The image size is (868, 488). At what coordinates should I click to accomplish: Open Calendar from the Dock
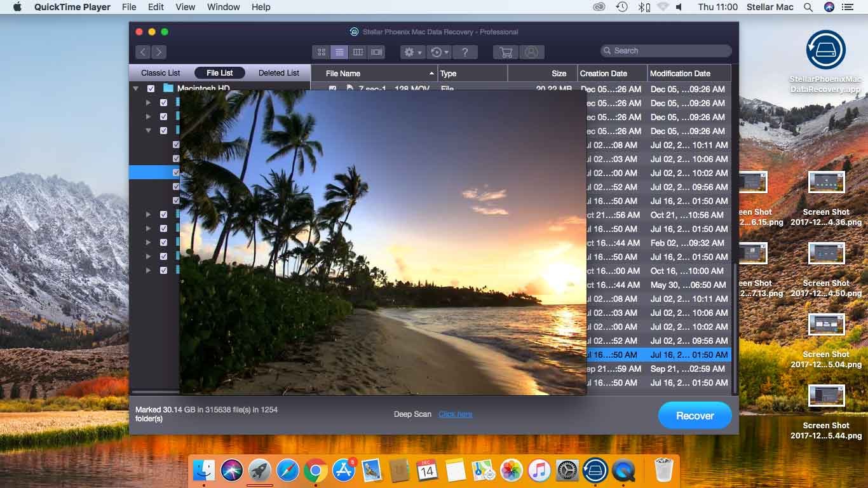[x=428, y=471]
